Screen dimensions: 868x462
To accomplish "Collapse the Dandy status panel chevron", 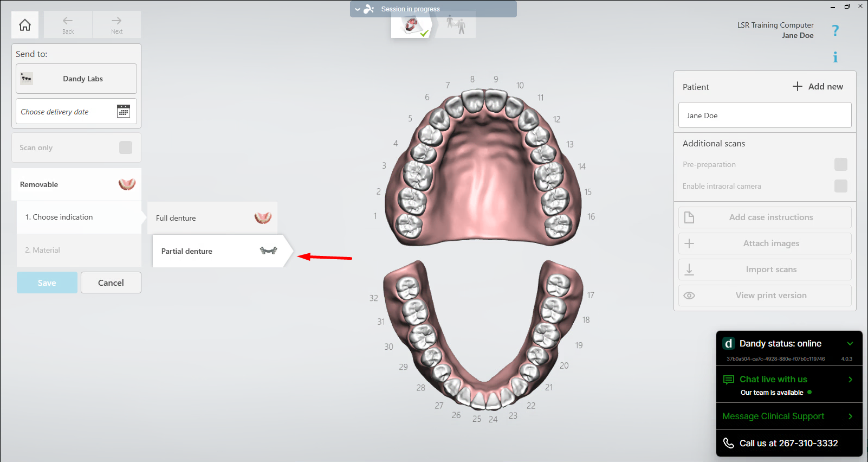I will (850, 344).
